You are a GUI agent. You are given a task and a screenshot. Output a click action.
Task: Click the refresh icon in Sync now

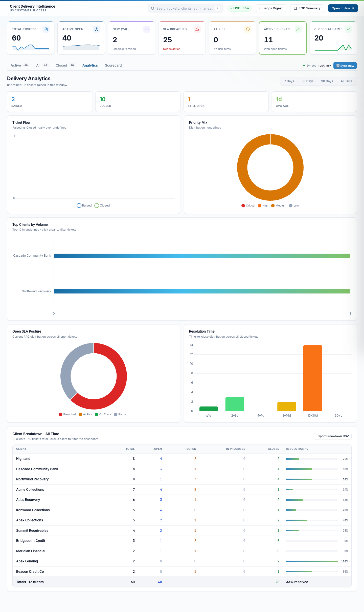pos(338,66)
